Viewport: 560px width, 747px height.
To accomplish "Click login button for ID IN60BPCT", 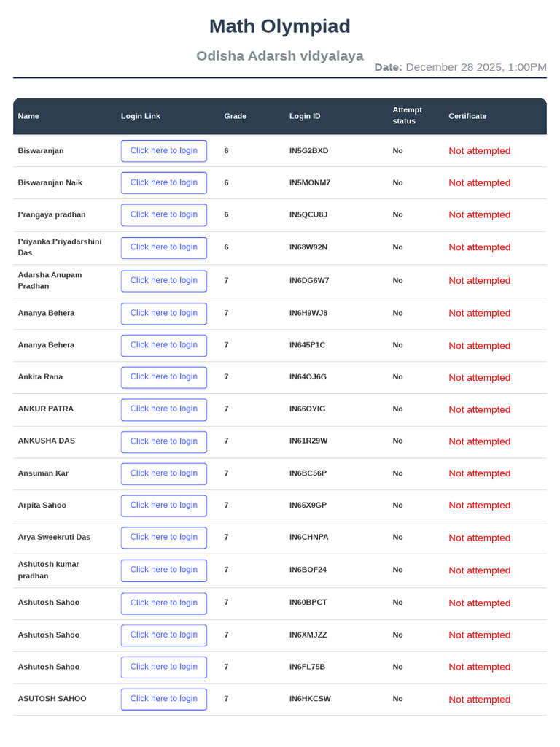I will pos(164,603).
